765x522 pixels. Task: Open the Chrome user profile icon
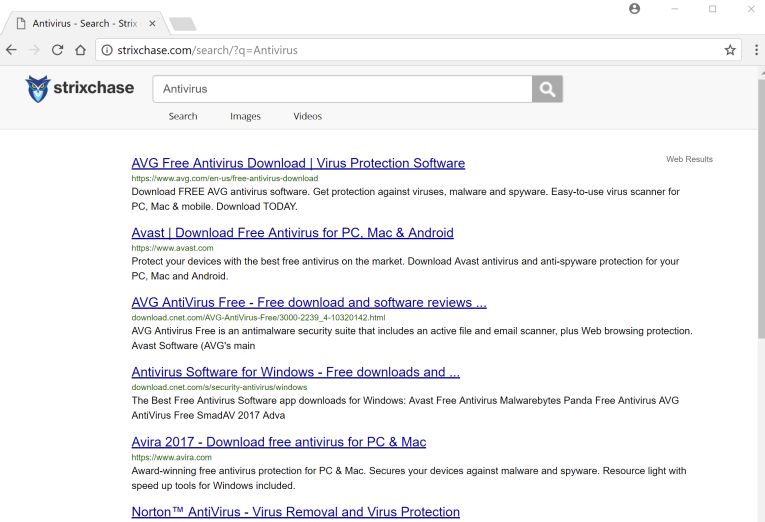click(634, 9)
